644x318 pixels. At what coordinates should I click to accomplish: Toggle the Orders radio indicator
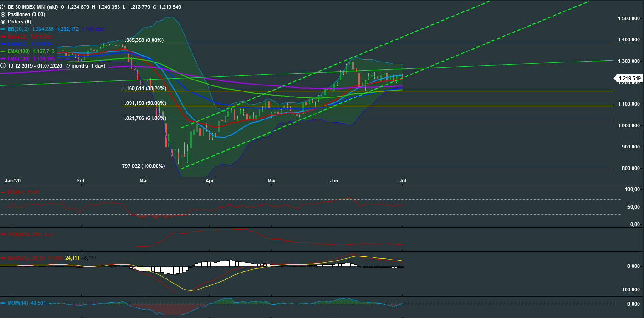tap(3, 22)
